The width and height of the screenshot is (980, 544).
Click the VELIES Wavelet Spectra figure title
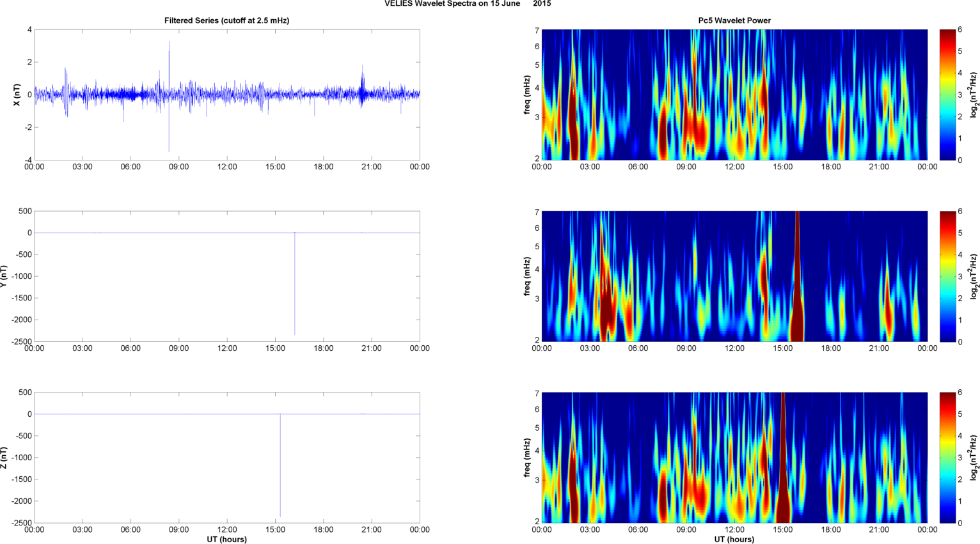468,4
